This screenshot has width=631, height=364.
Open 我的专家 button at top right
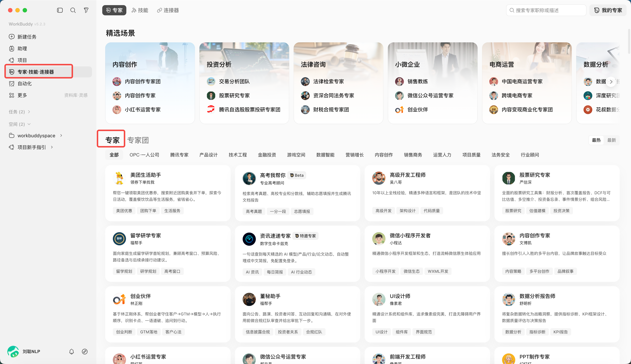click(x=608, y=10)
